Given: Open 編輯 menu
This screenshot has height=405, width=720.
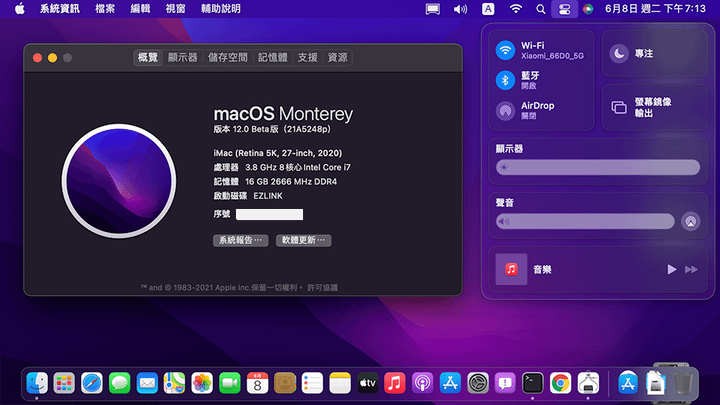Looking at the screenshot, I should [141, 9].
